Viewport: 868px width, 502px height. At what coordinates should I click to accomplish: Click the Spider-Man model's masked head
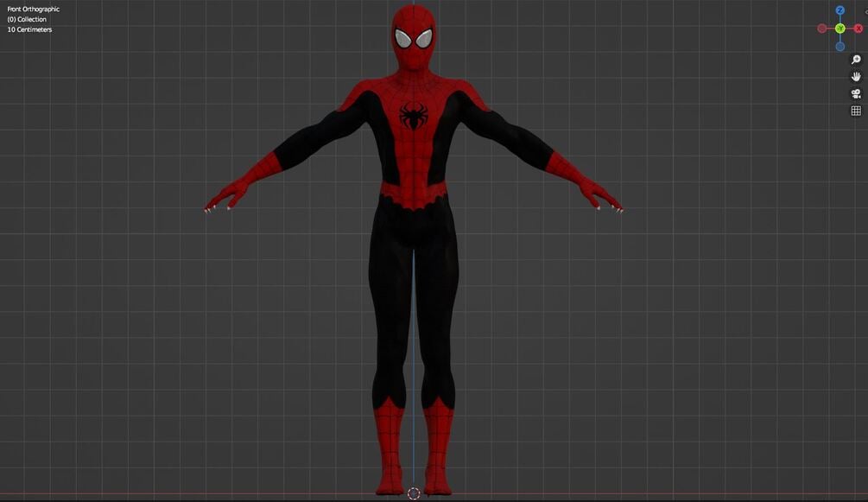pyautogui.click(x=414, y=38)
